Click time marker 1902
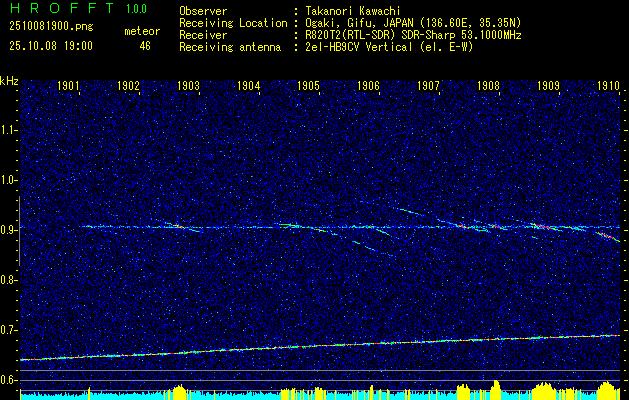This screenshot has height=400, width=629. (x=128, y=85)
